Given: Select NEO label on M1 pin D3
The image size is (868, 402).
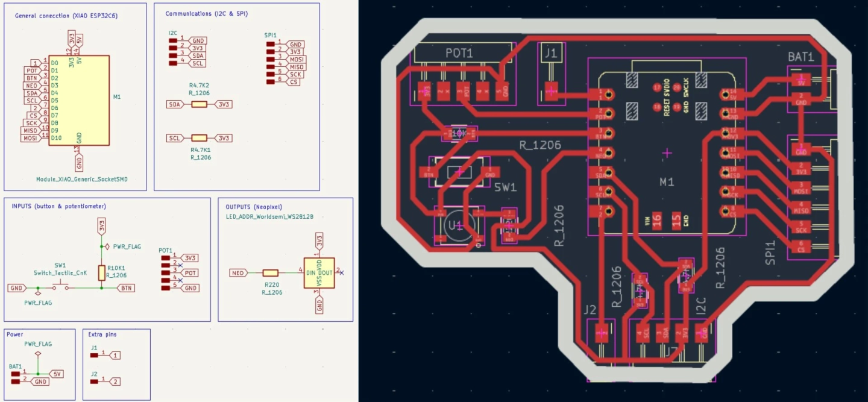Looking at the screenshot, I should pyautogui.click(x=32, y=86).
